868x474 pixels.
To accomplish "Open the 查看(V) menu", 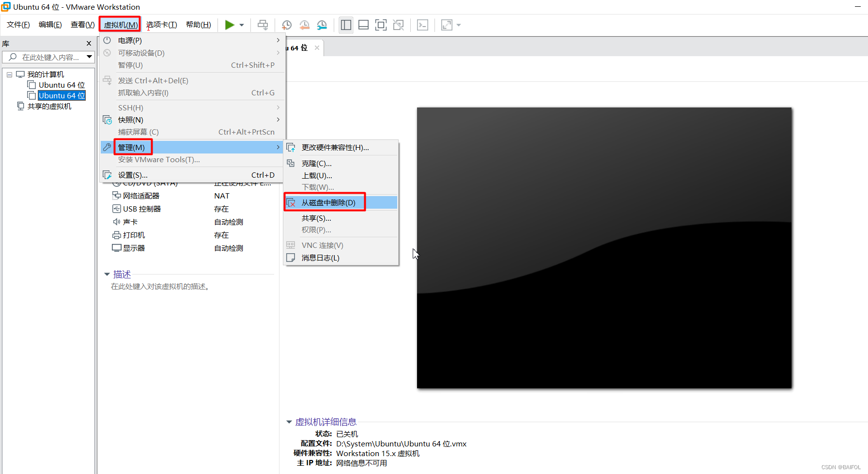I will 83,25.
